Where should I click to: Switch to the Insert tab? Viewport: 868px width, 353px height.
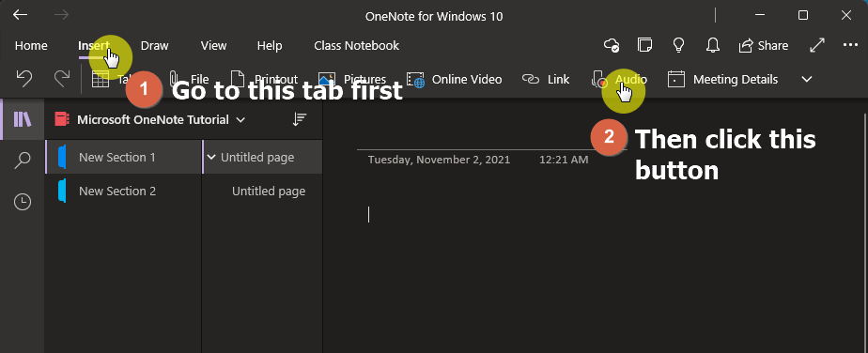[x=94, y=45]
